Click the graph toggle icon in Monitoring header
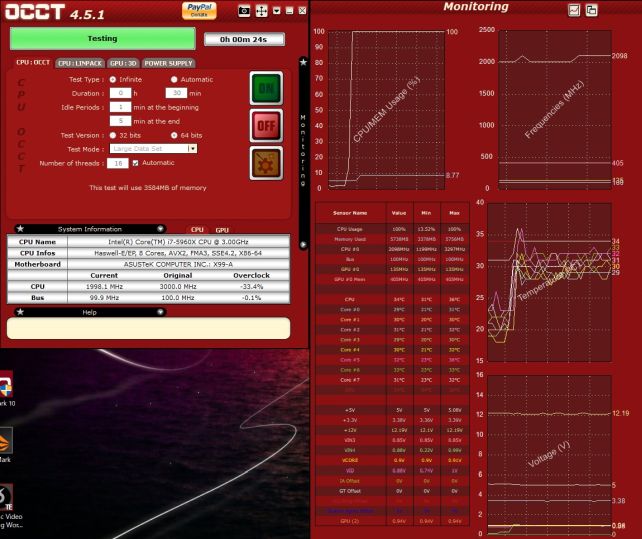Image resolution: width=642 pixels, height=539 pixels. point(574,10)
